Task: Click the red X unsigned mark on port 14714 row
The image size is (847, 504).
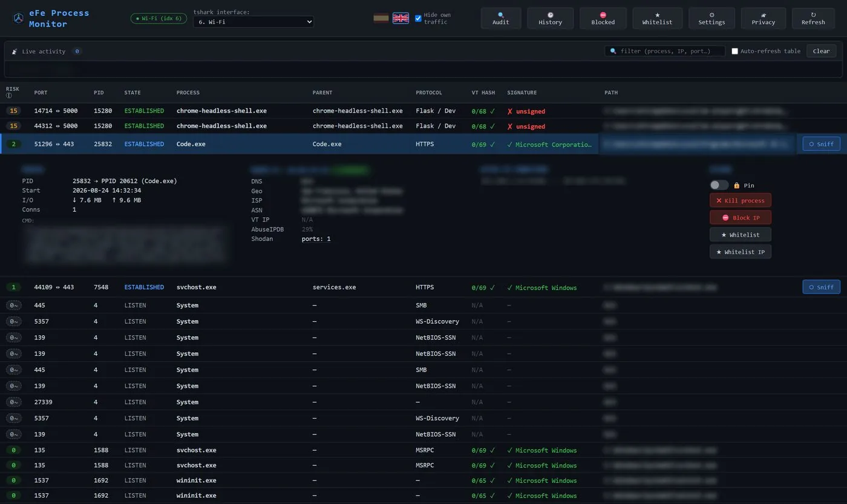Action: [x=510, y=111]
